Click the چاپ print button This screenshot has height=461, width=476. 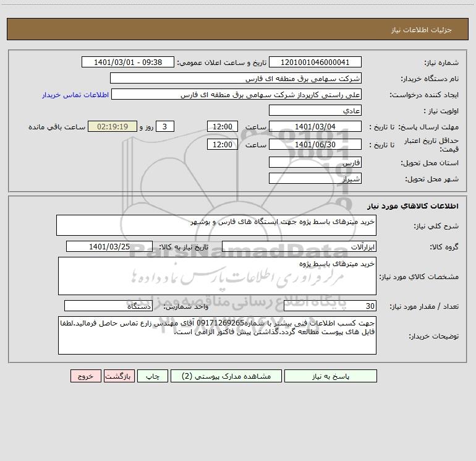click(153, 376)
